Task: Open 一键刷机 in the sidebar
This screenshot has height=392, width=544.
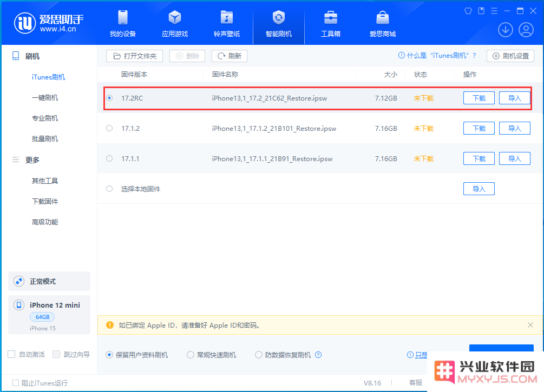Action: 45,97
